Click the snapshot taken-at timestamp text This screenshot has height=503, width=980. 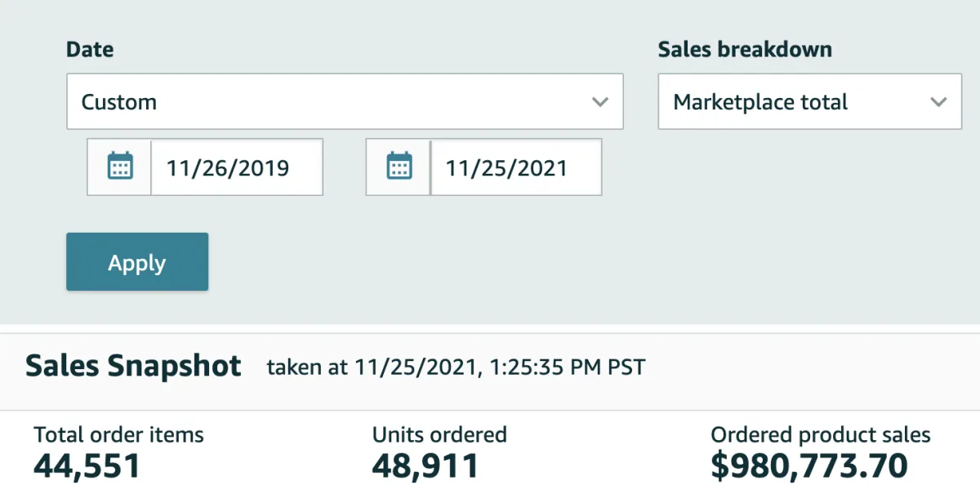[x=456, y=367]
